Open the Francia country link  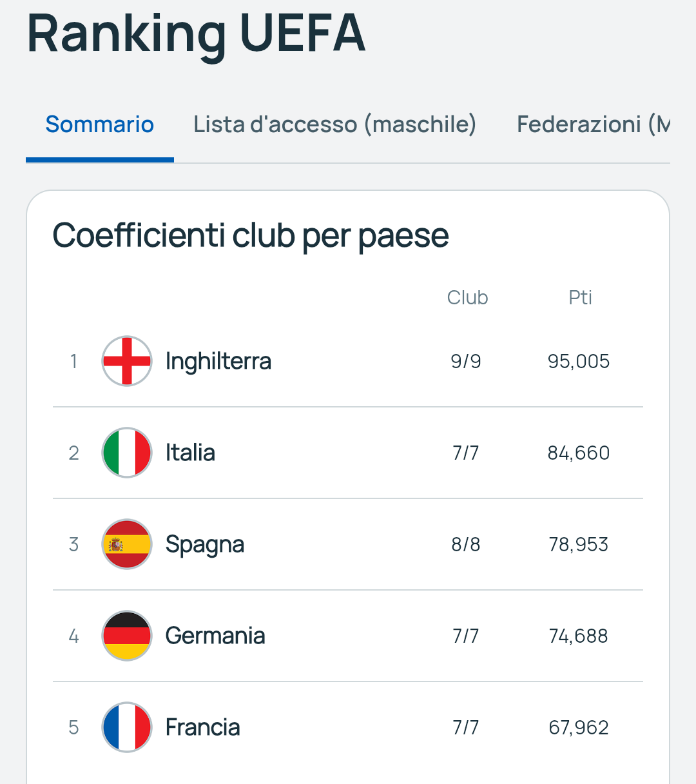click(x=203, y=727)
